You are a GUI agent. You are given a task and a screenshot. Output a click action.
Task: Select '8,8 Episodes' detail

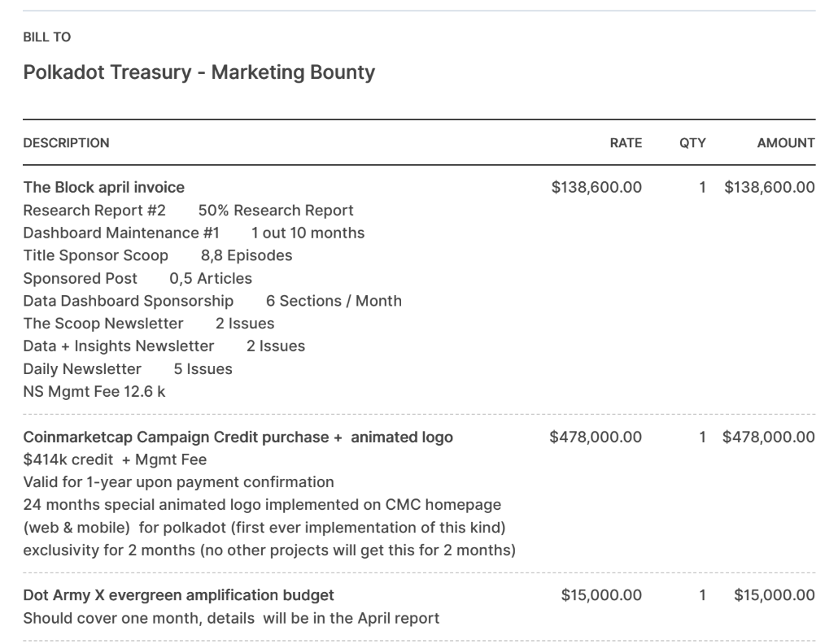click(x=247, y=255)
